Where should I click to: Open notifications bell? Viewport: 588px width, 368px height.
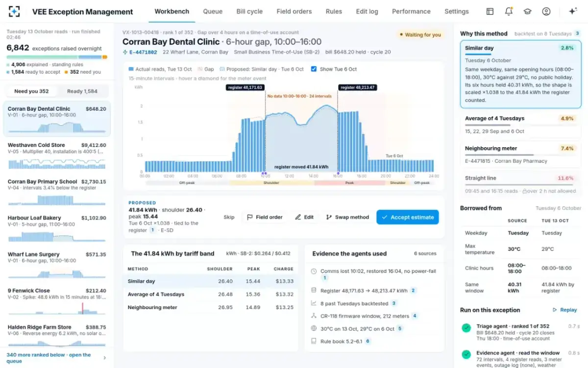tap(509, 11)
